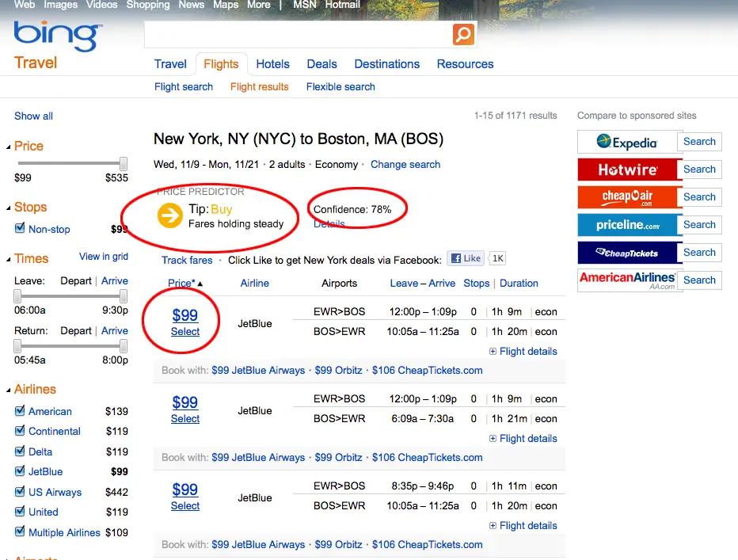The image size is (738, 560).
Task: Uncheck the Multiple Airlines filter
Action: (x=20, y=531)
